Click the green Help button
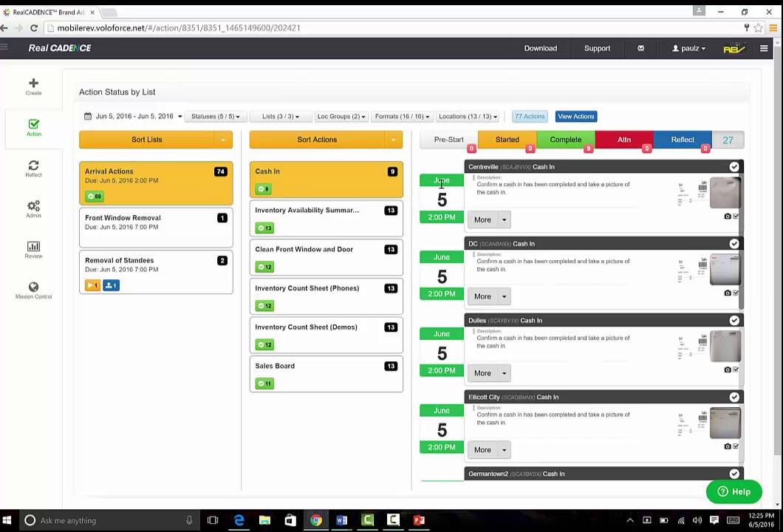 coord(734,491)
